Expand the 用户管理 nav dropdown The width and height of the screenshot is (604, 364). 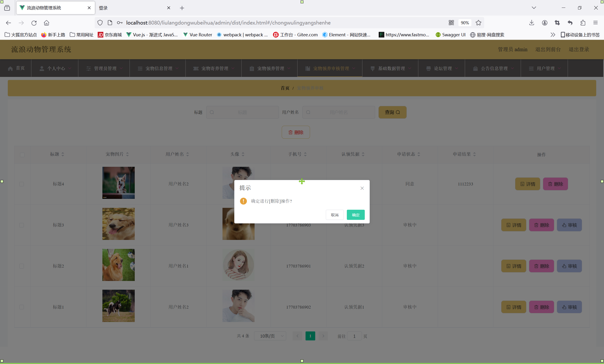[545, 68]
